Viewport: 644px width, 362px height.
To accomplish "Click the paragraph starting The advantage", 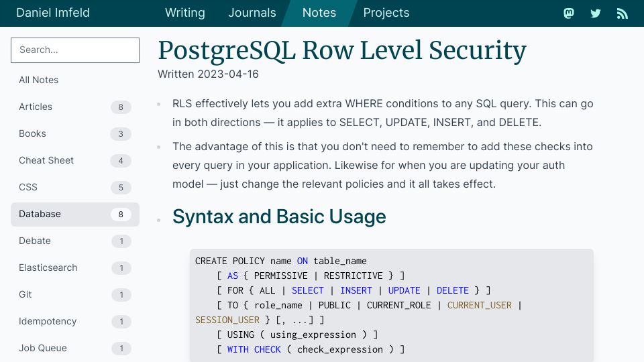I will point(382,166).
